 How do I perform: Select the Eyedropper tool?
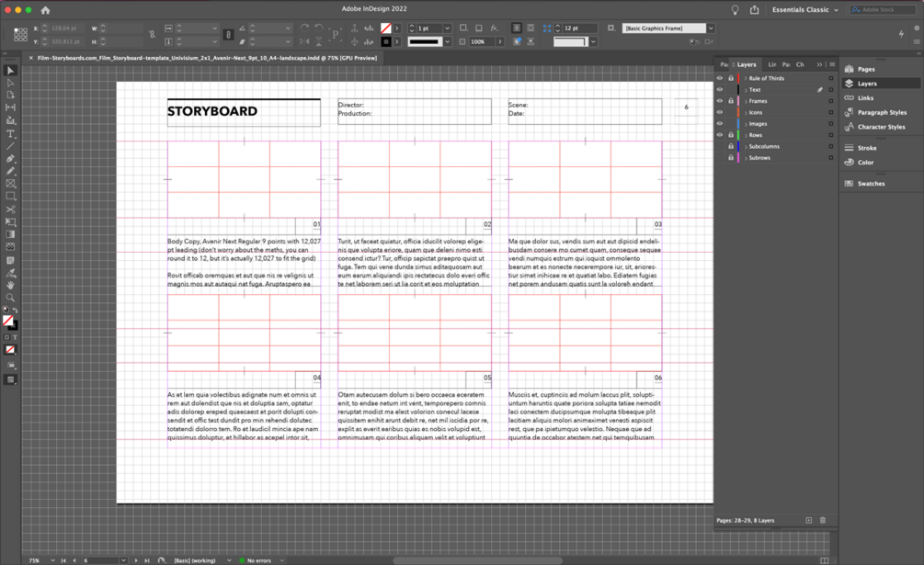10,273
